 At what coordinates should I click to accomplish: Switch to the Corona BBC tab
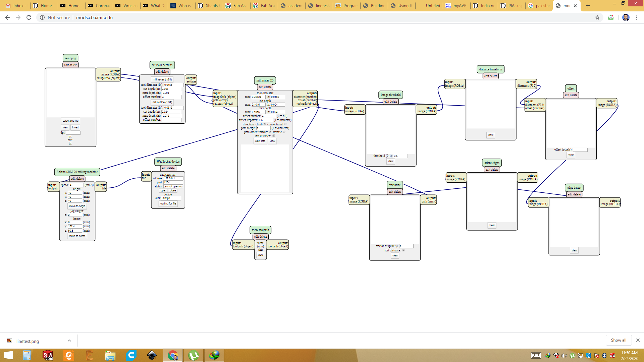99,6
